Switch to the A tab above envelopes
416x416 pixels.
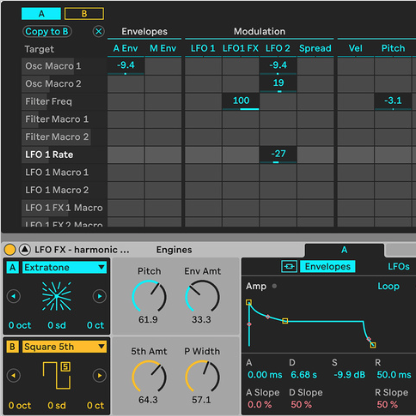click(344, 250)
